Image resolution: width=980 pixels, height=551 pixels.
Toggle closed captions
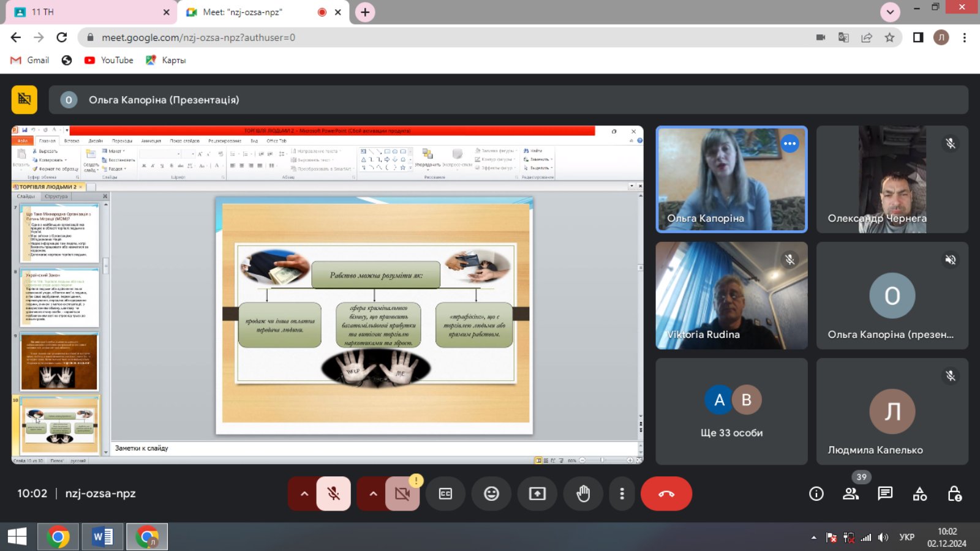(x=445, y=493)
